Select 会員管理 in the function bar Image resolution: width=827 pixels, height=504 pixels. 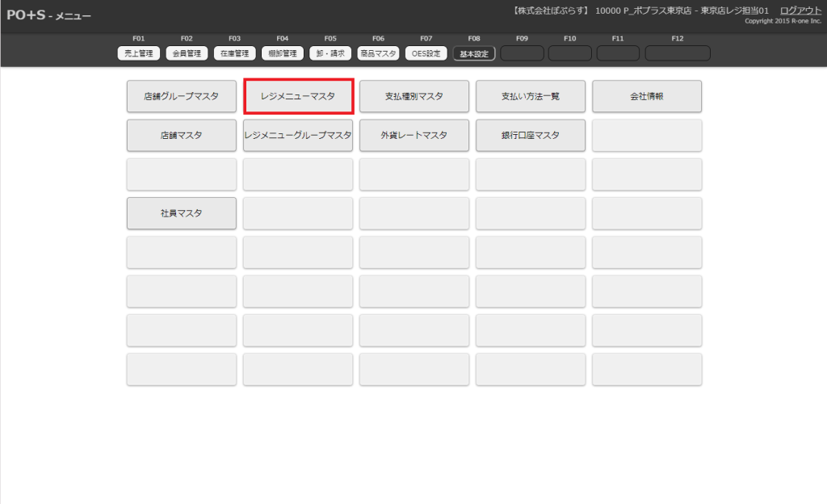187,53
